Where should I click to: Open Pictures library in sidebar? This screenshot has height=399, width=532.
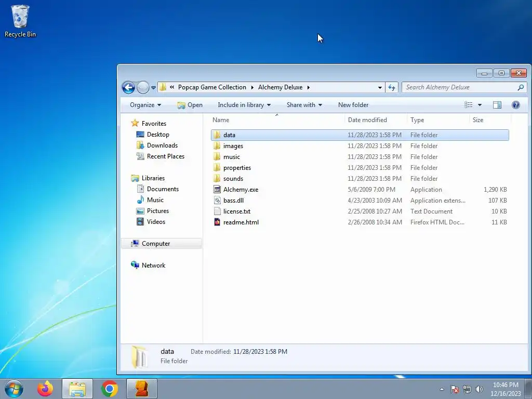point(158,211)
